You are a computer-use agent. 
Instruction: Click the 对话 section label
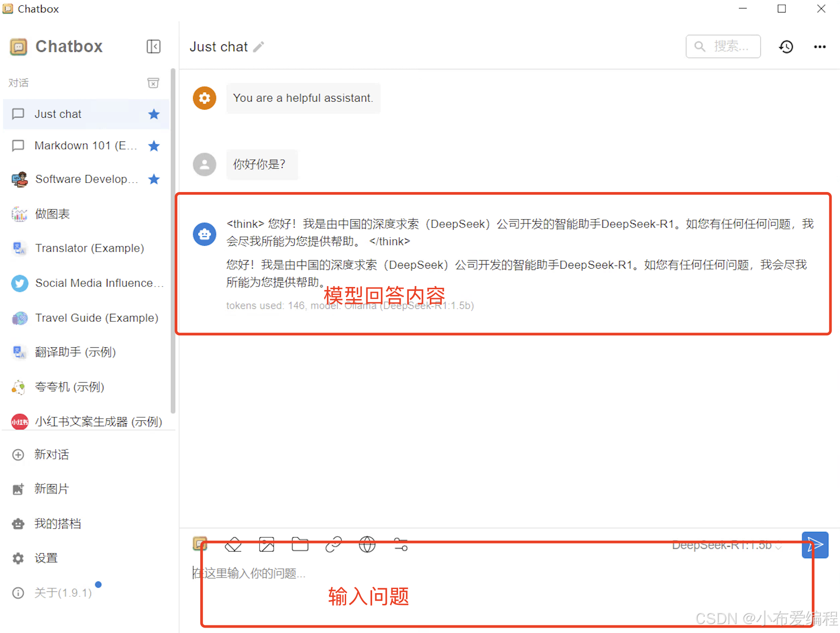click(x=18, y=83)
